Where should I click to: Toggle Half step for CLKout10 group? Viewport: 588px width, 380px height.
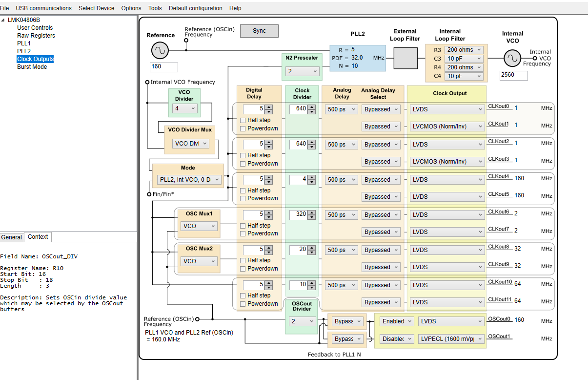click(x=243, y=296)
